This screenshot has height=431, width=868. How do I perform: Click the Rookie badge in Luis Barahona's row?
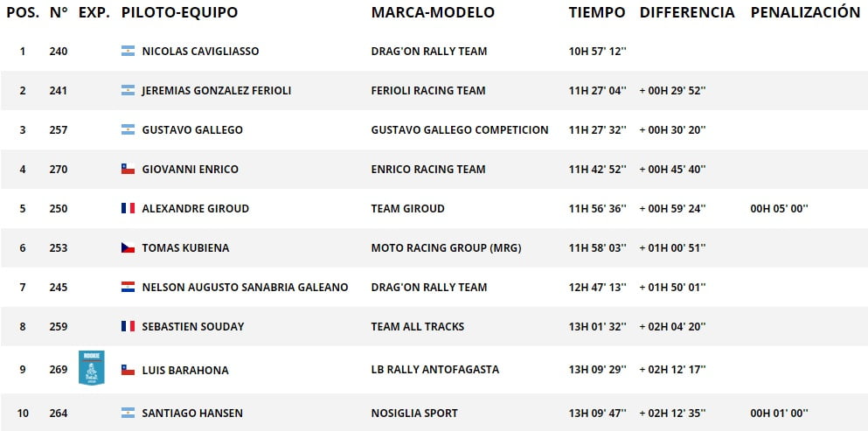pyautogui.click(x=91, y=368)
